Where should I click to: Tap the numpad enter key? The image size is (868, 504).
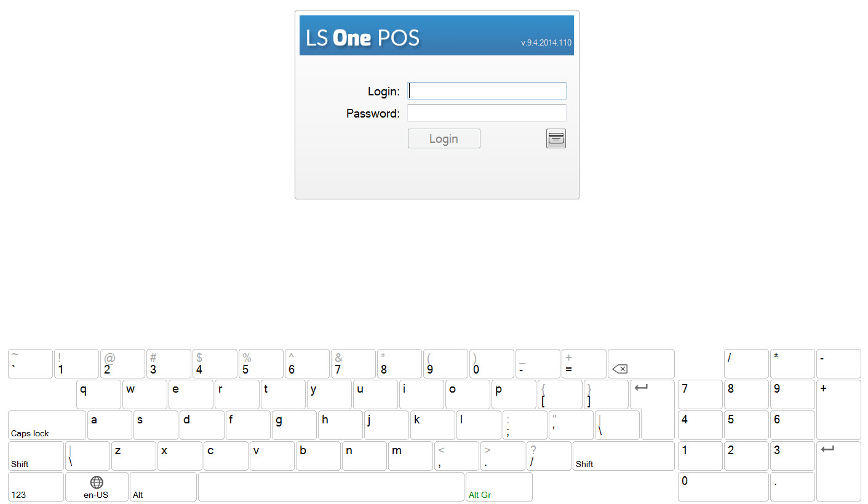tap(838, 471)
